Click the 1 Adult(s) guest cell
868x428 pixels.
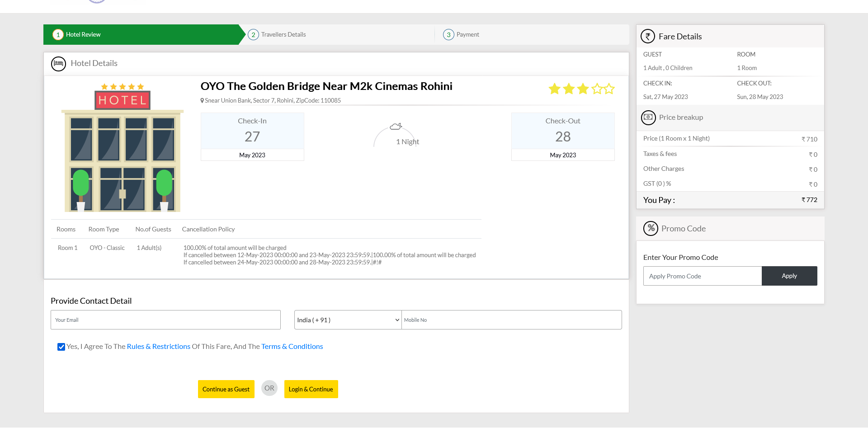[149, 248]
